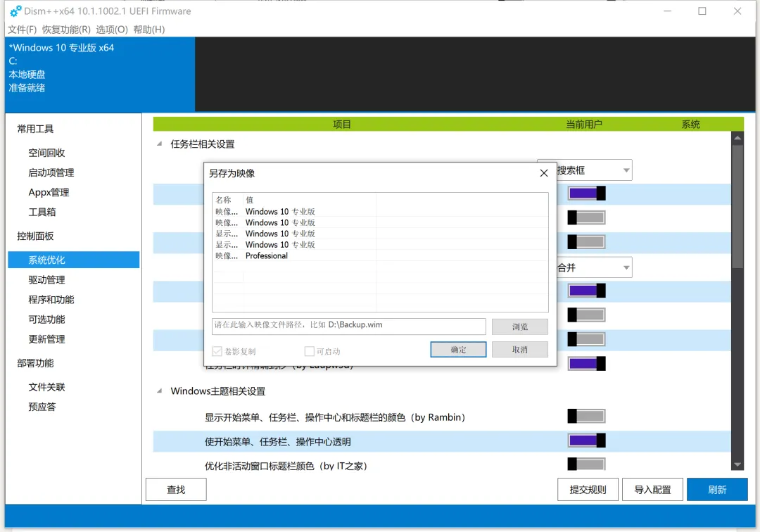Viewport: 760px width, 532px height.
Task: Open the 帮助(H) menu
Action: (149, 30)
